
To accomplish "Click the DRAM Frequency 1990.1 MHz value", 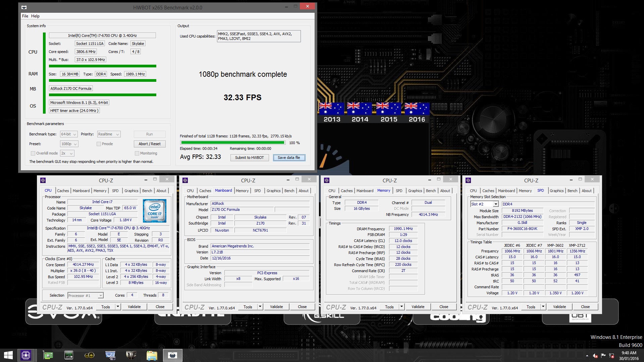I will point(403,229).
